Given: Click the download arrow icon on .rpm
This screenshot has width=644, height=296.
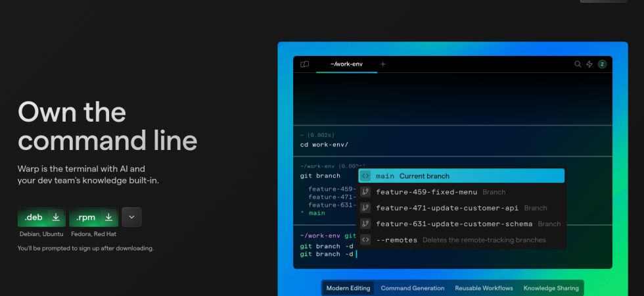Looking at the screenshot, I should tap(108, 217).
